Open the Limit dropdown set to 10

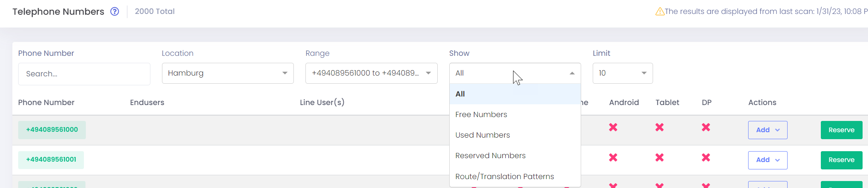pos(622,73)
